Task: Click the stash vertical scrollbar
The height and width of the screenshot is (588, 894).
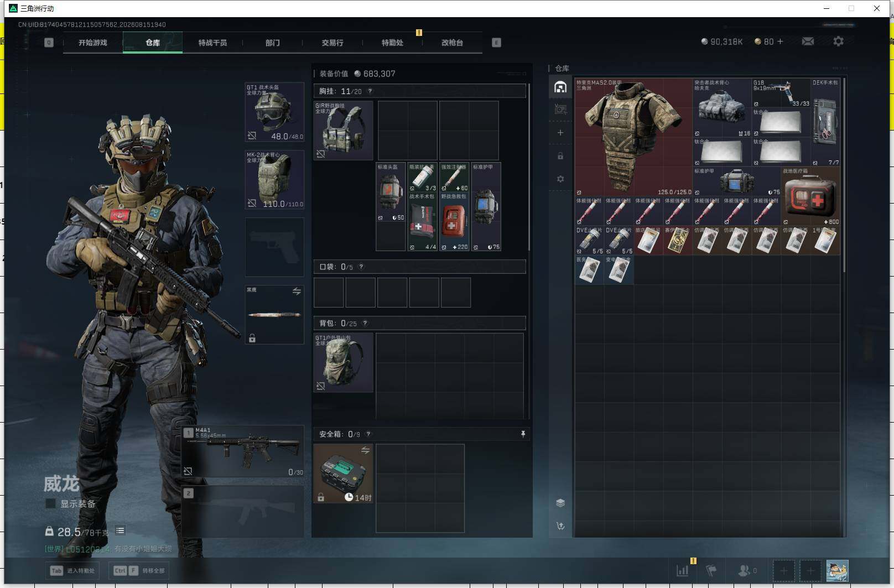Action: tap(844, 176)
